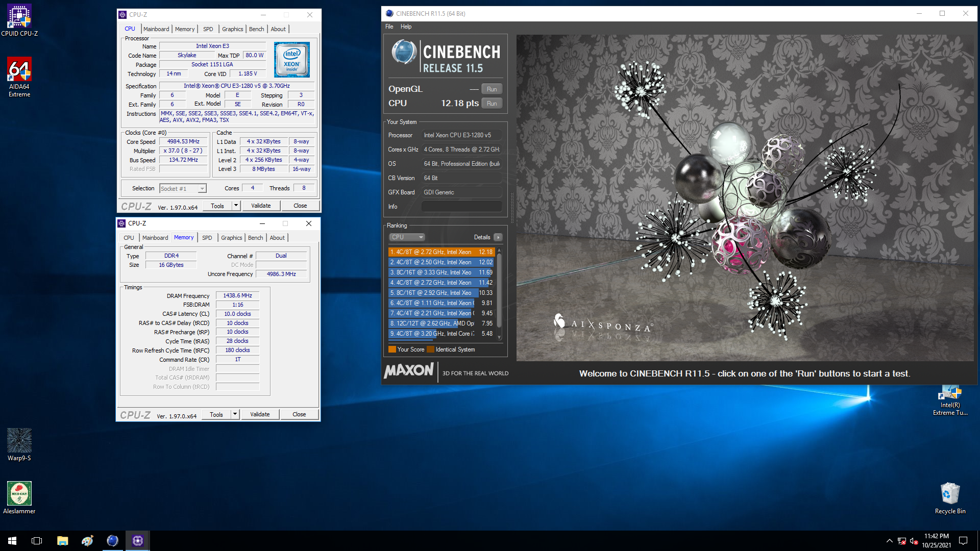Click the Cinebench globe logo
Image resolution: width=980 pixels, height=551 pixels.
(x=404, y=52)
